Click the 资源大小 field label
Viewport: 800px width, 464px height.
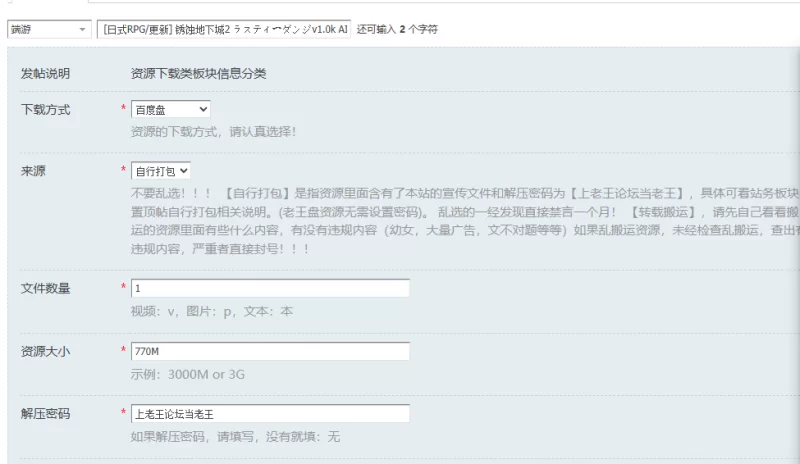pyautogui.click(x=45, y=351)
